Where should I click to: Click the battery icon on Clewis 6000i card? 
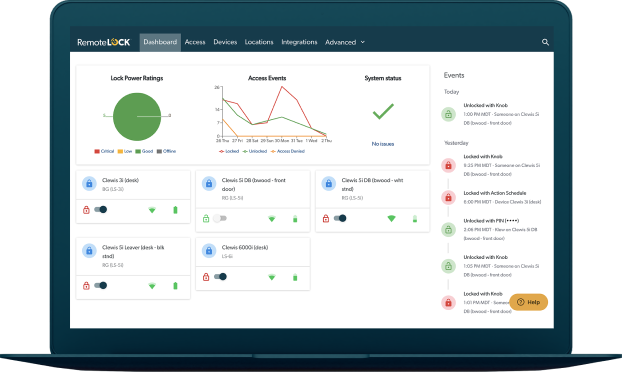tap(295, 277)
